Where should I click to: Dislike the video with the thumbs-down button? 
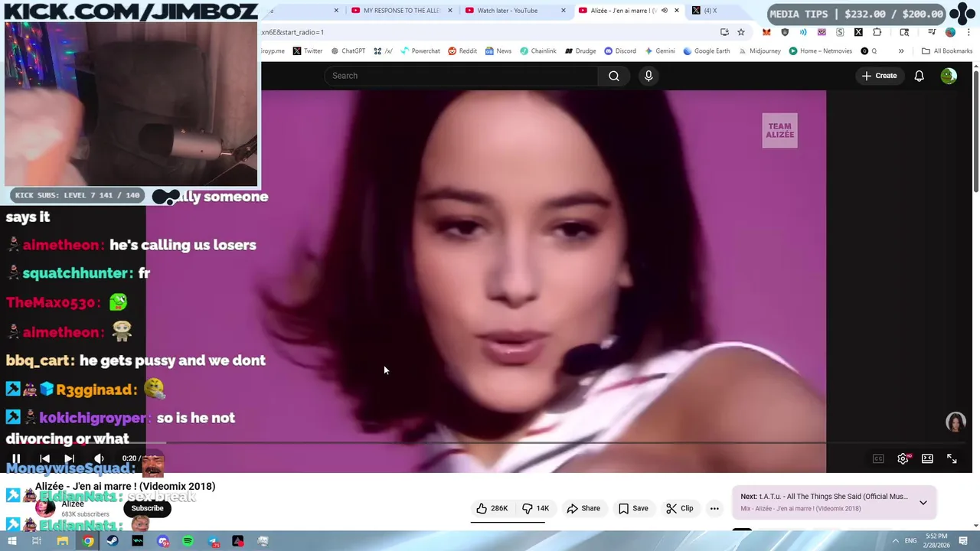[535, 508]
